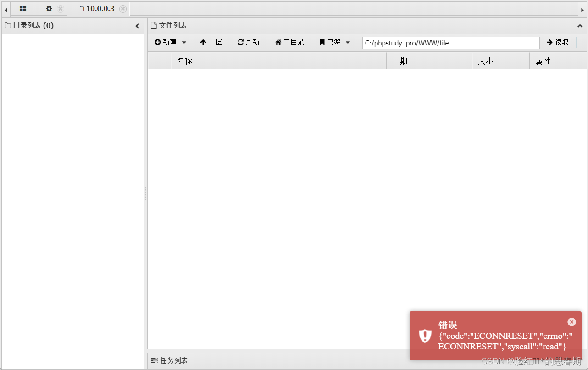This screenshot has height=370, width=588.
Task: Dismiss the ECONNRESET error notification
Action: tap(571, 322)
